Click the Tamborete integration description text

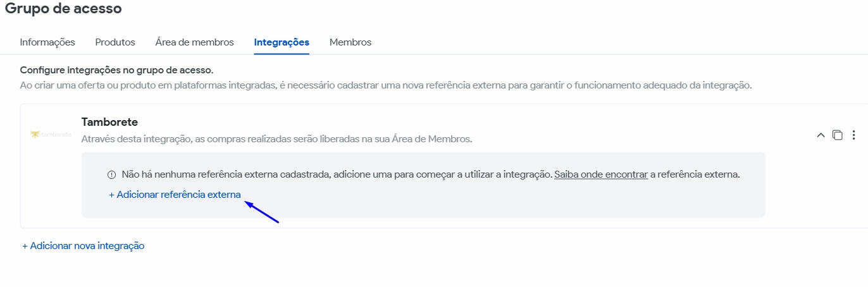point(276,138)
